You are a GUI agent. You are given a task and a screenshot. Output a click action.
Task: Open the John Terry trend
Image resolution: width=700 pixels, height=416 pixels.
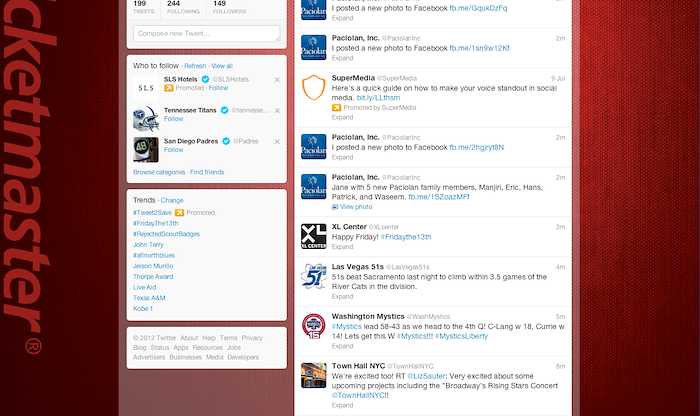148,245
